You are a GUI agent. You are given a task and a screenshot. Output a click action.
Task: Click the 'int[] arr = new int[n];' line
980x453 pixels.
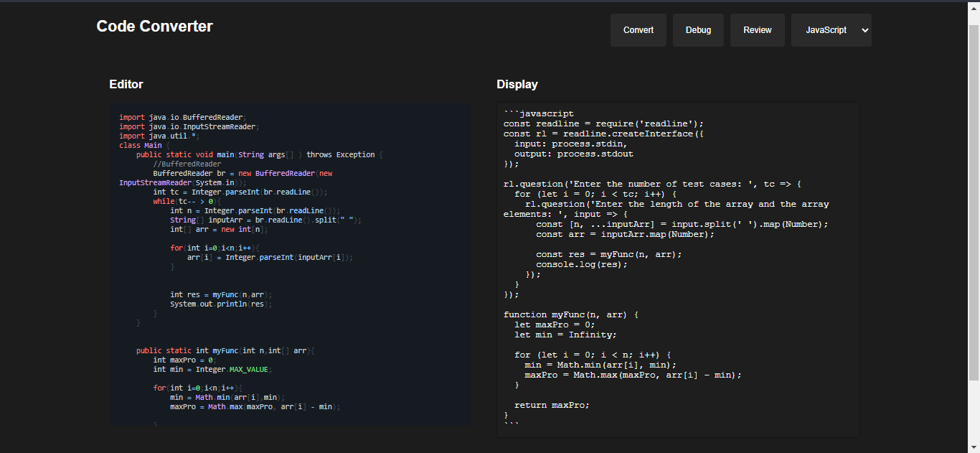coord(219,229)
